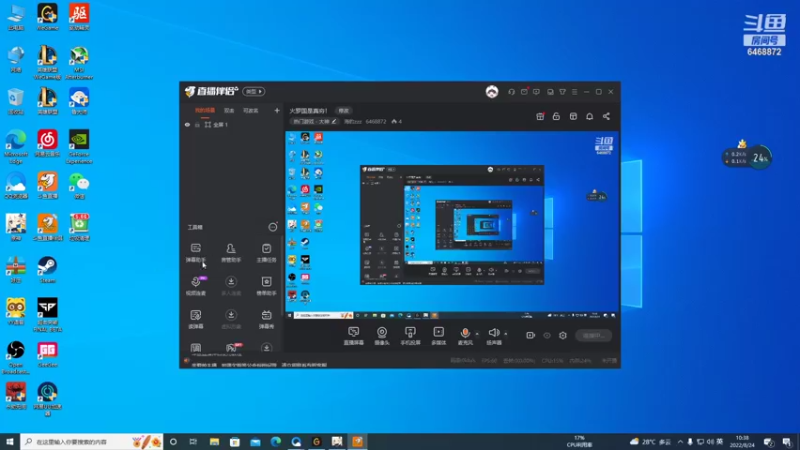
Task: Click the filter funnel icon in title bar
Action: (562, 92)
